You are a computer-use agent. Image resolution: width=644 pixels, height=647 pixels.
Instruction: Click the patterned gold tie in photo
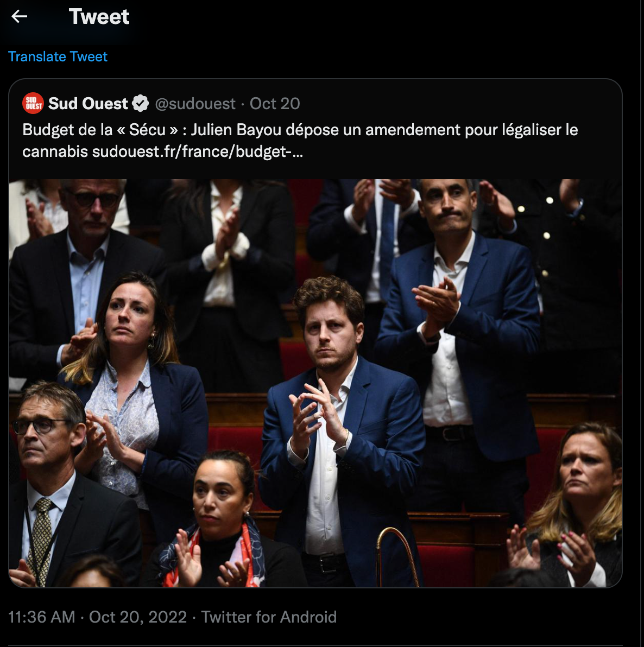click(x=41, y=536)
